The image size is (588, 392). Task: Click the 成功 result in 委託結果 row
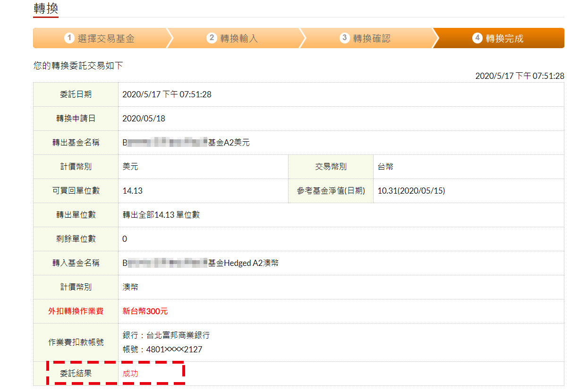[x=130, y=374]
